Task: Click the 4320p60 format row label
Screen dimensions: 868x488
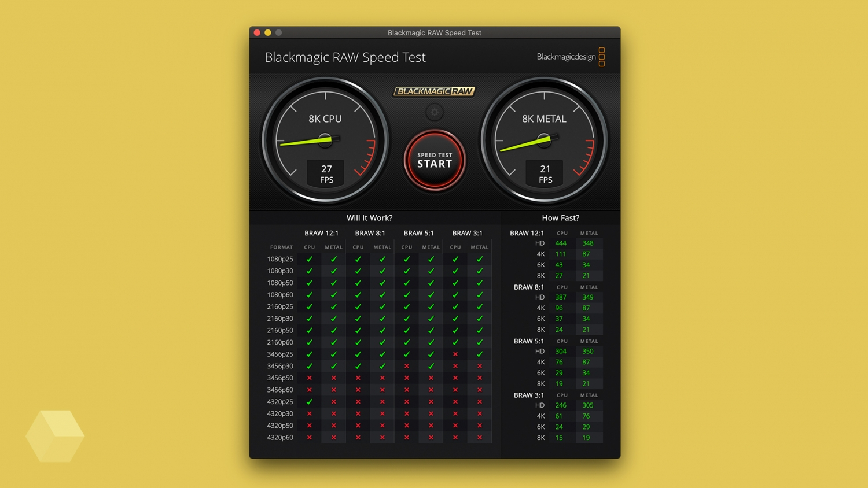Action: click(x=280, y=438)
